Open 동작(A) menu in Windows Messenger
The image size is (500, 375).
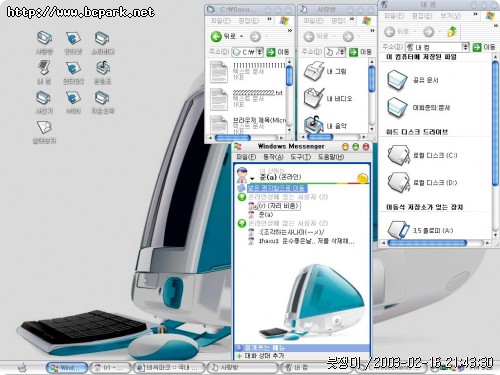273,157
